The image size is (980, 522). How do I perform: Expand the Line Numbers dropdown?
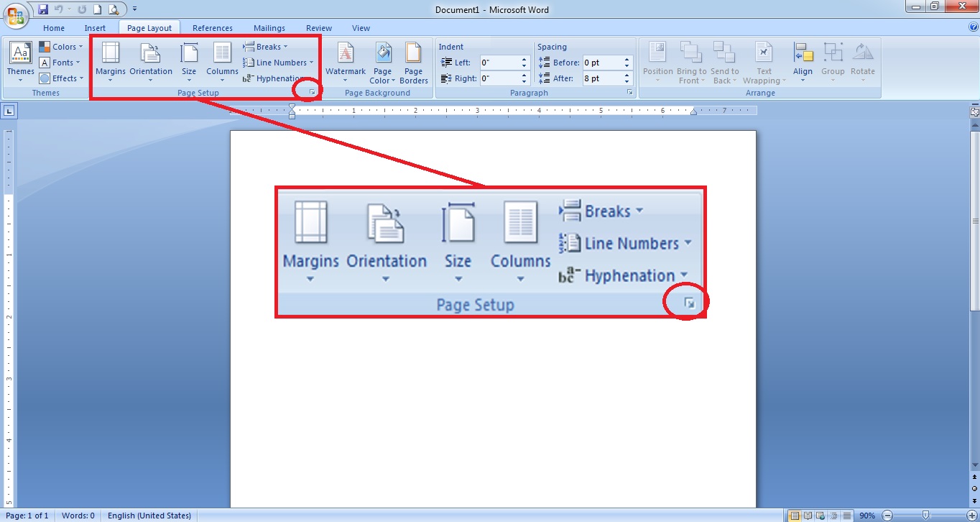pyautogui.click(x=279, y=62)
